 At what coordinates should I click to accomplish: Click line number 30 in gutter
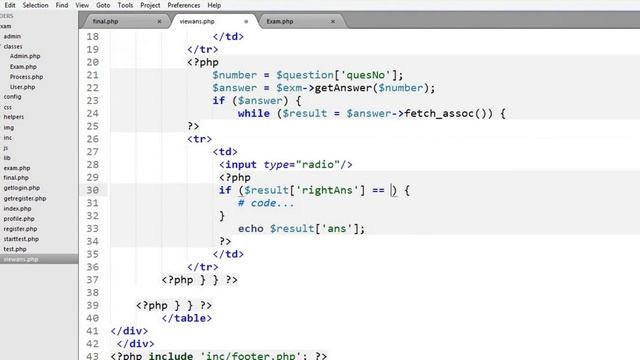click(x=93, y=190)
